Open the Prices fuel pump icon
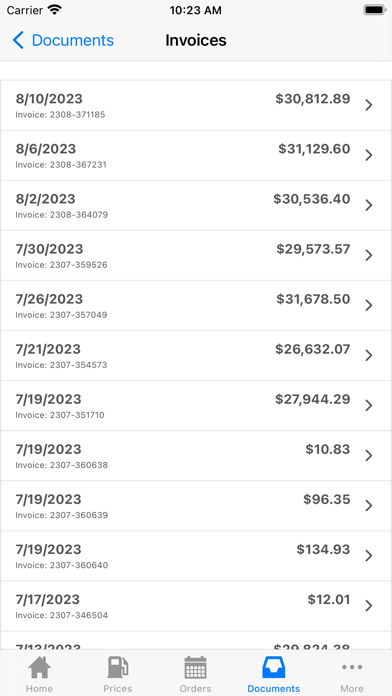 [118, 668]
